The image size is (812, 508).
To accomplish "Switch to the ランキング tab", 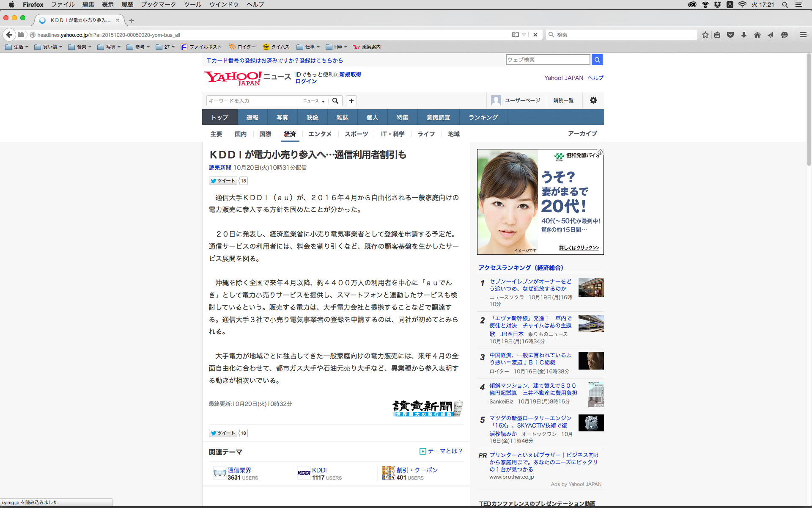I will pyautogui.click(x=483, y=117).
